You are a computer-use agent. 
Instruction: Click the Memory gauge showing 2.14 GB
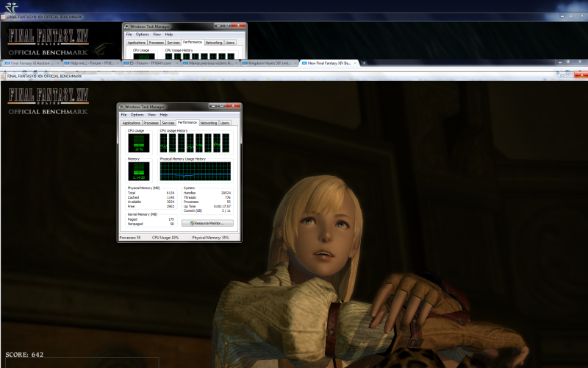tap(139, 171)
